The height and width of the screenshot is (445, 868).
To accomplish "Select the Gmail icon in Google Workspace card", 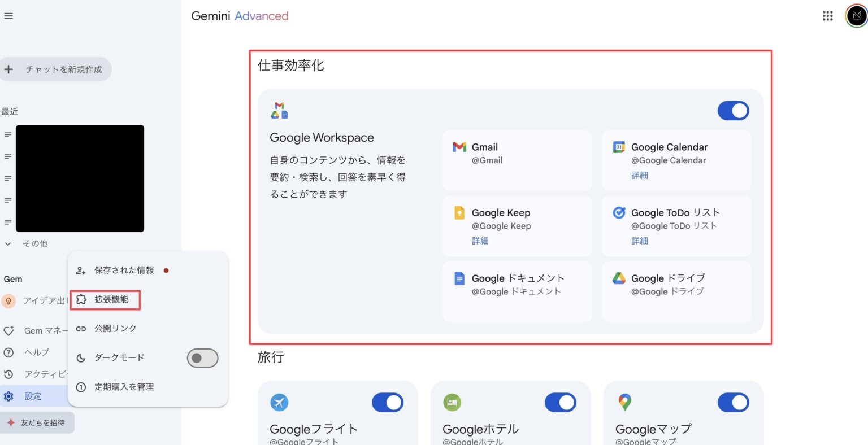I will pos(460,147).
